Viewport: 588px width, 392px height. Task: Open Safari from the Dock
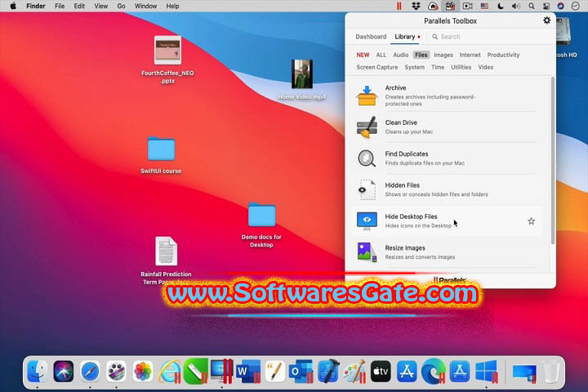pyautogui.click(x=90, y=372)
